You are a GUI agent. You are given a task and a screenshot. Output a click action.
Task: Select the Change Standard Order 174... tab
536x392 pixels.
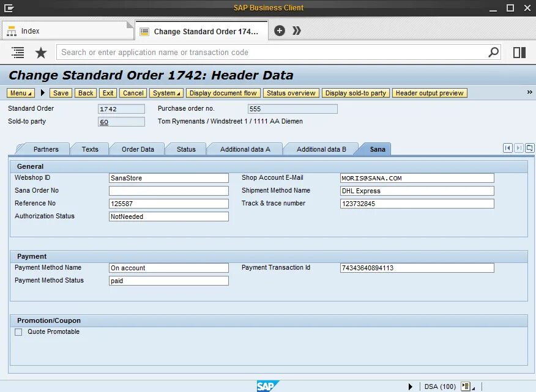(202, 31)
